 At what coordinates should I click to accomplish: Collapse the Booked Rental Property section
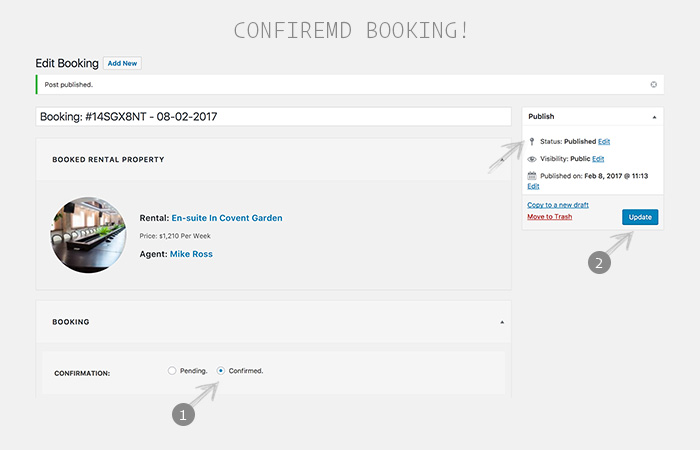(x=502, y=159)
